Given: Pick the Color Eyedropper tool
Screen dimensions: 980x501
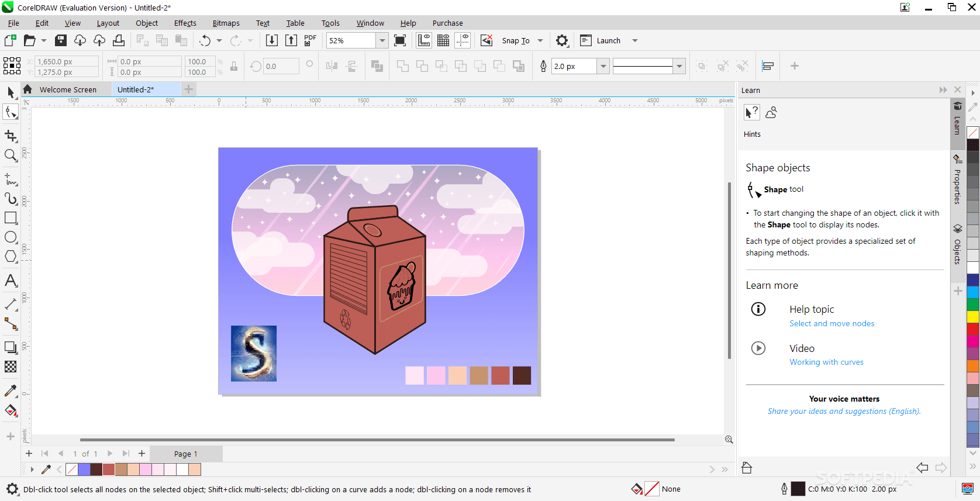Looking at the screenshot, I should pyautogui.click(x=11, y=391).
